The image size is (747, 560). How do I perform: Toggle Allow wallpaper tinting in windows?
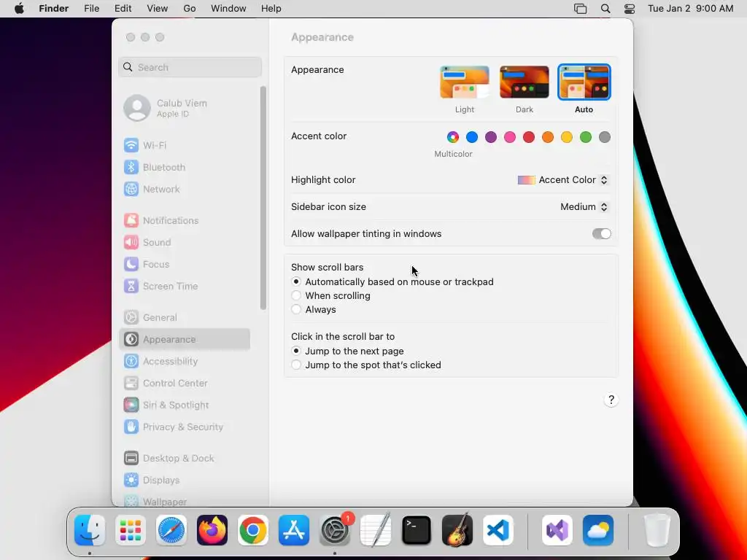coord(601,234)
